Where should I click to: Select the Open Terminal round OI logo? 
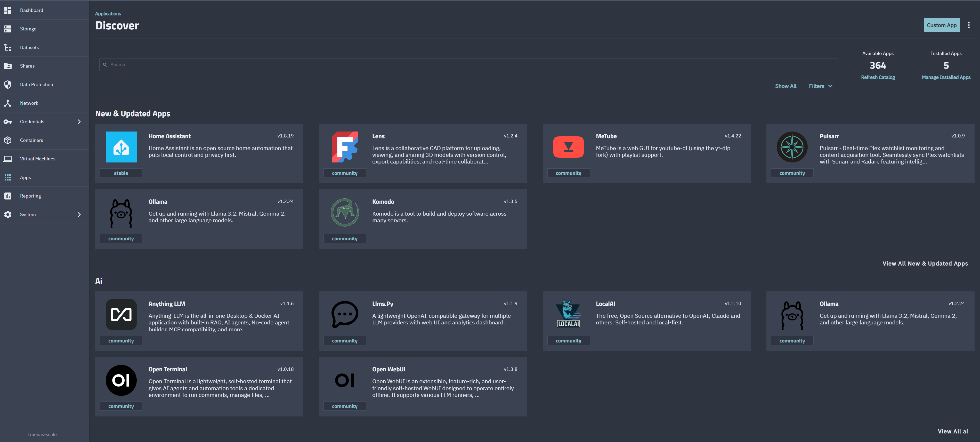(121, 380)
